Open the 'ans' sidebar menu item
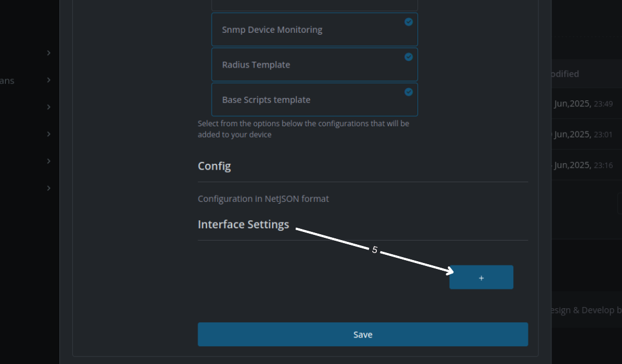The width and height of the screenshot is (622, 364). [7, 81]
